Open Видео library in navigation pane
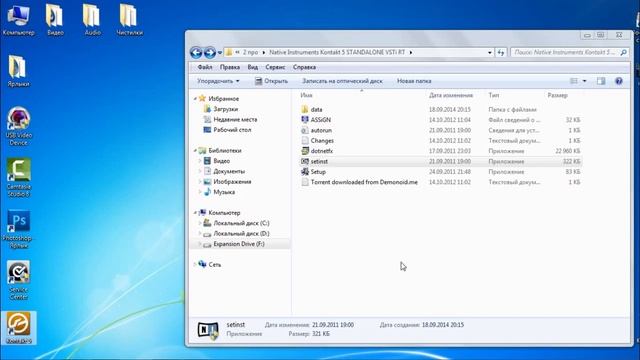 pos(221,161)
